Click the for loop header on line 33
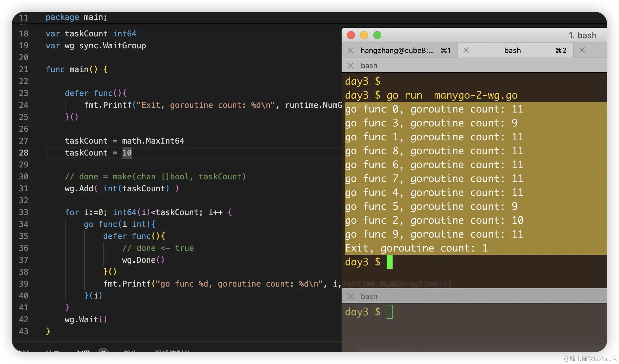The height and width of the screenshot is (364, 619). point(149,212)
